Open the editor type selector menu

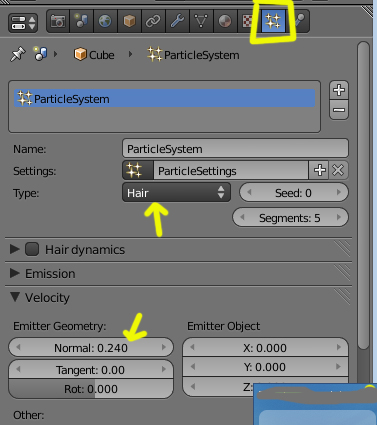coord(23,23)
